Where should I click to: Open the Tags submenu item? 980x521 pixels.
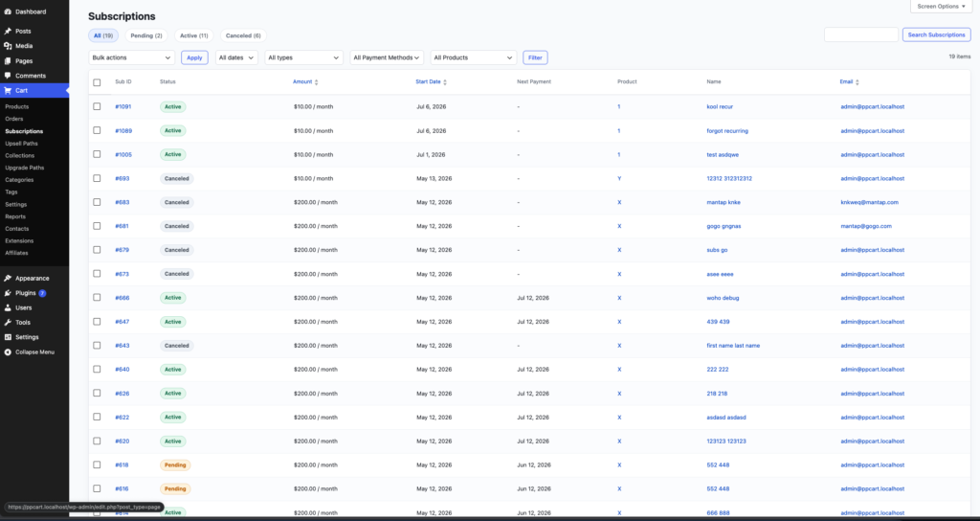tap(11, 192)
